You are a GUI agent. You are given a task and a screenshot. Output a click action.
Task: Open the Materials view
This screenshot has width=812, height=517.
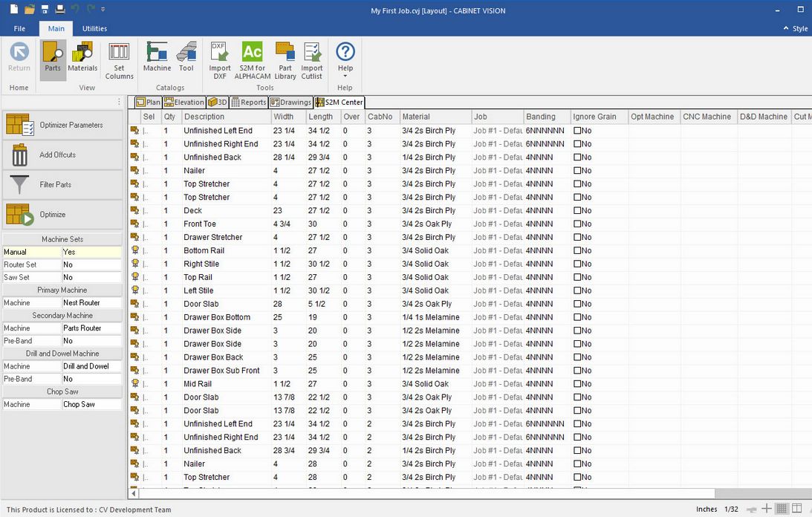coord(82,57)
